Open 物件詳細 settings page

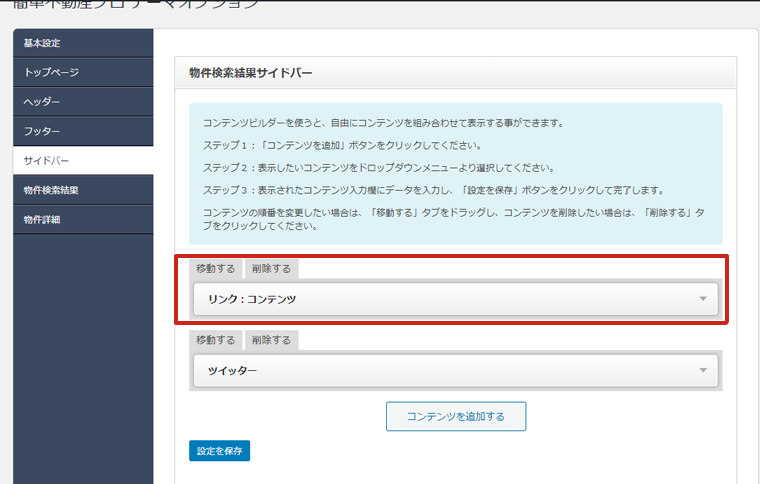42,219
